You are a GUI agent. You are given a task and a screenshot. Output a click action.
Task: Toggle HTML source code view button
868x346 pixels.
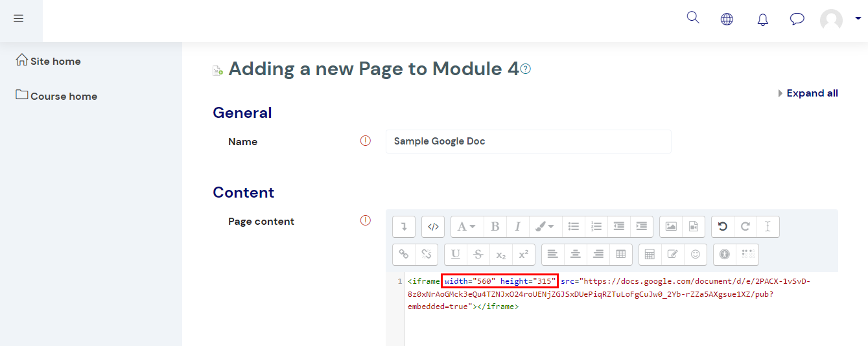pos(433,227)
